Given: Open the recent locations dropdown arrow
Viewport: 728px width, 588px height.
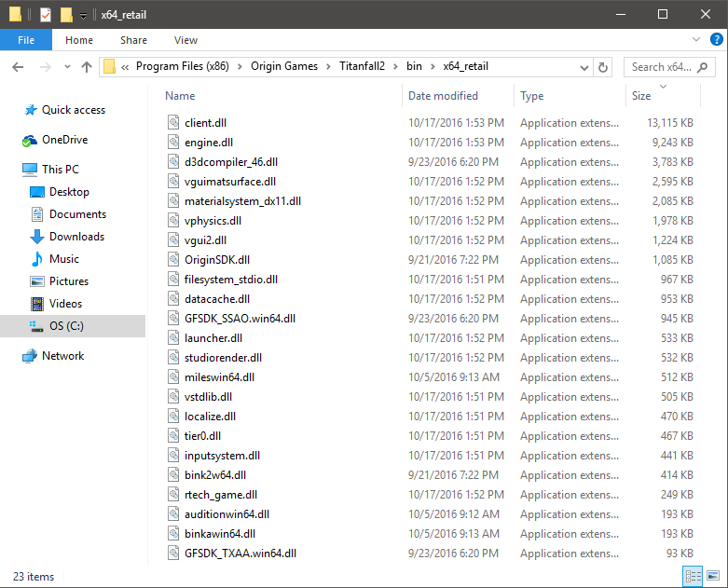Looking at the screenshot, I should [67, 67].
